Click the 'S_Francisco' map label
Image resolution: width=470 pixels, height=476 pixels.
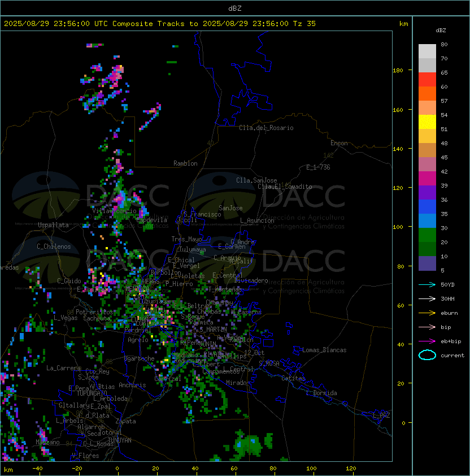pos(202,214)
